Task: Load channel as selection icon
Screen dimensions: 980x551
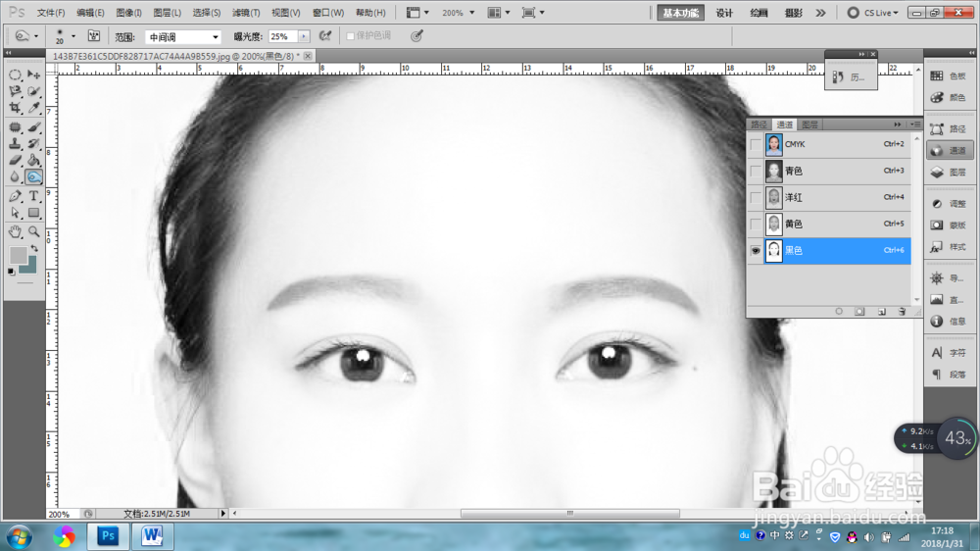Action: point(839,312)
